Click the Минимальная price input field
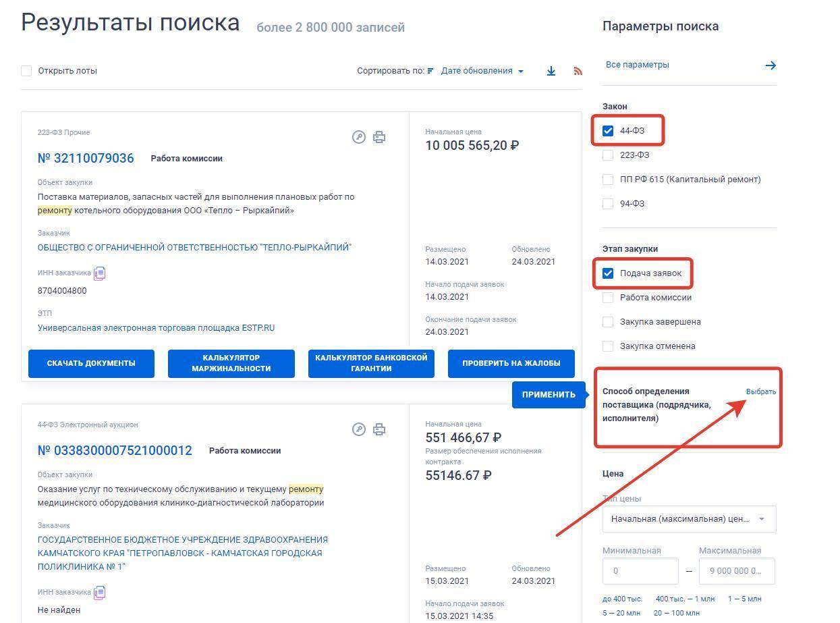Viewport: 840px width, 623px height. tap(640, 571)
